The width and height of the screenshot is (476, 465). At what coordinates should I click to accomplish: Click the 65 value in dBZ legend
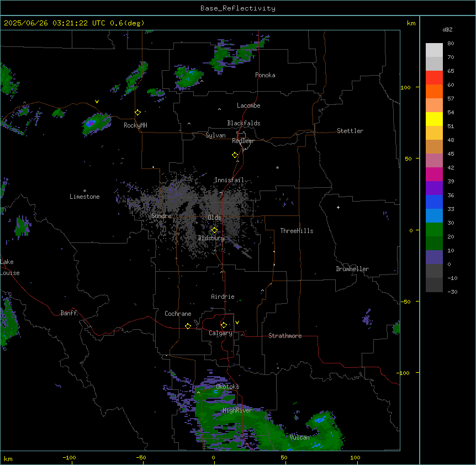click(x=451, y=71)
